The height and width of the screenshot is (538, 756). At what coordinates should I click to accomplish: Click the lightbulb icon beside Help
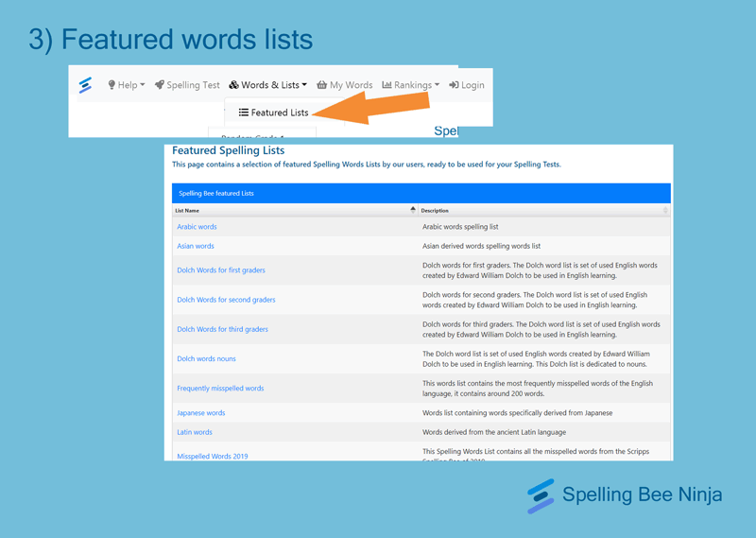(x=112, y=85)
